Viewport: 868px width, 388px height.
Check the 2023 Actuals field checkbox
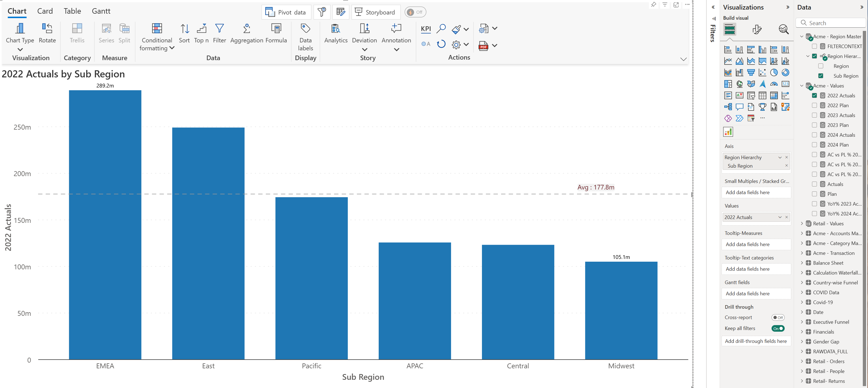tap(814, 115)
